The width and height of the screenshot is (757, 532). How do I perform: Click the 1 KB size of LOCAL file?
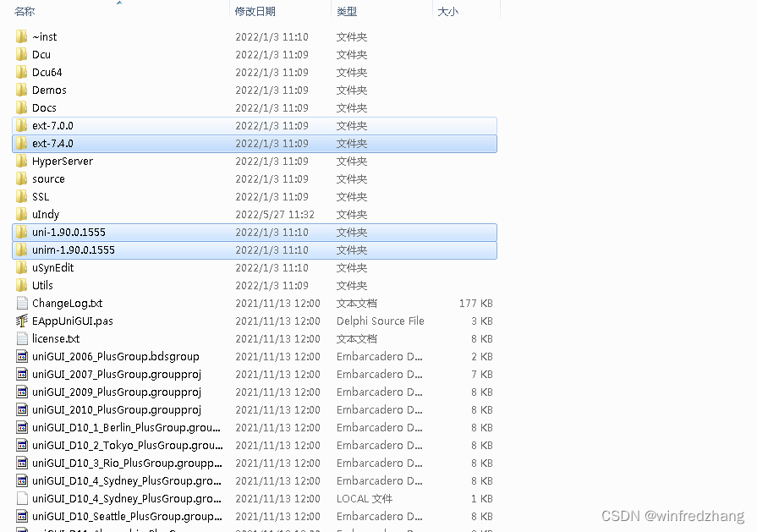click(482, 498)
